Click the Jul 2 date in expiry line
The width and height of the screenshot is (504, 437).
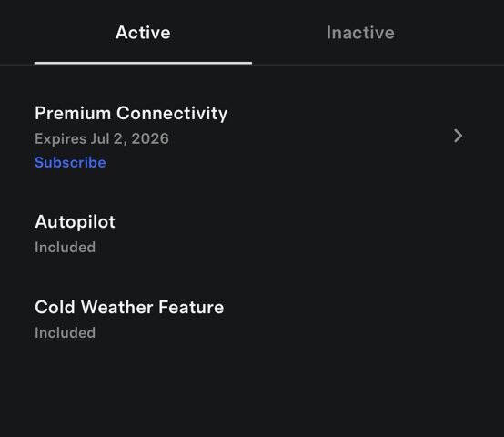pos(106,139)
